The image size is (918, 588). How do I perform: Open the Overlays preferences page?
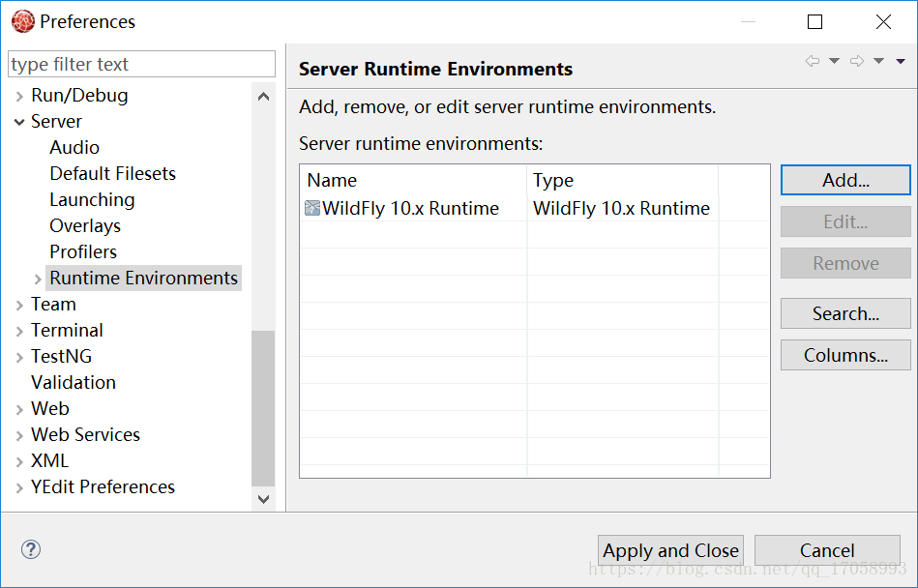coord(85,226)
